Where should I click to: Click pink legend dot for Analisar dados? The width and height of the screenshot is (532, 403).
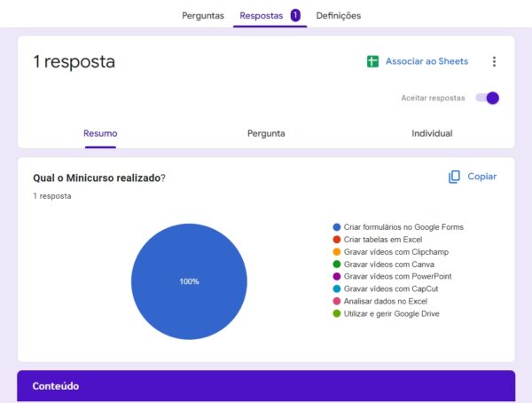pos(337,301)
